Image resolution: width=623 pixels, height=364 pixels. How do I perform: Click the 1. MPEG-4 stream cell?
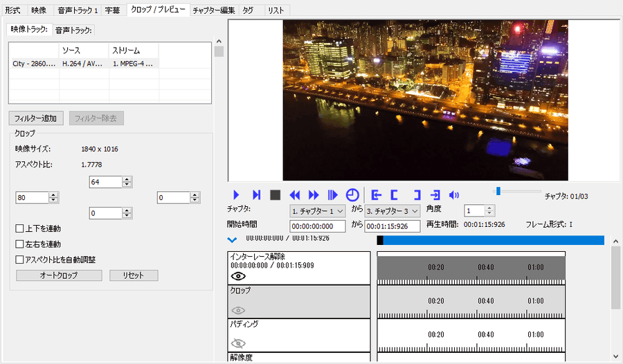click(x=134, y=64)
